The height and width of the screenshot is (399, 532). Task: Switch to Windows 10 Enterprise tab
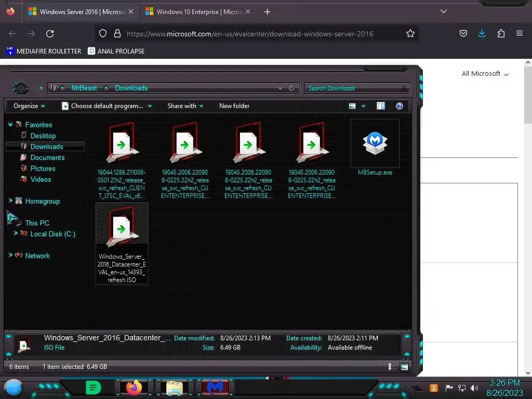tap(199, 12)
